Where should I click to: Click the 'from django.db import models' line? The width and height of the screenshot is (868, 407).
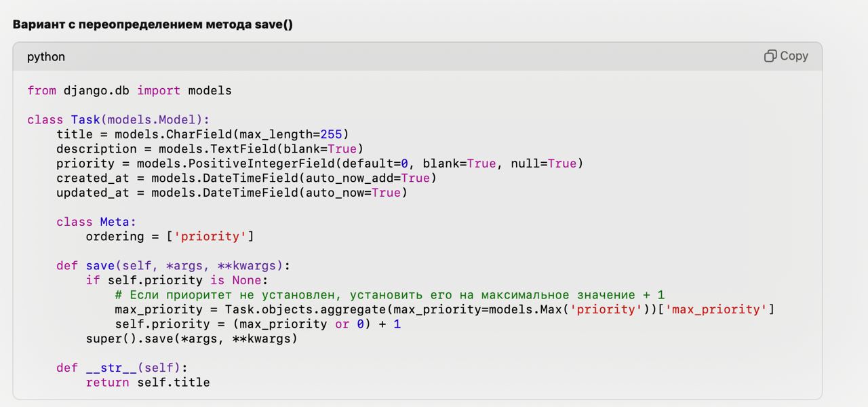(x=129, y=90)
